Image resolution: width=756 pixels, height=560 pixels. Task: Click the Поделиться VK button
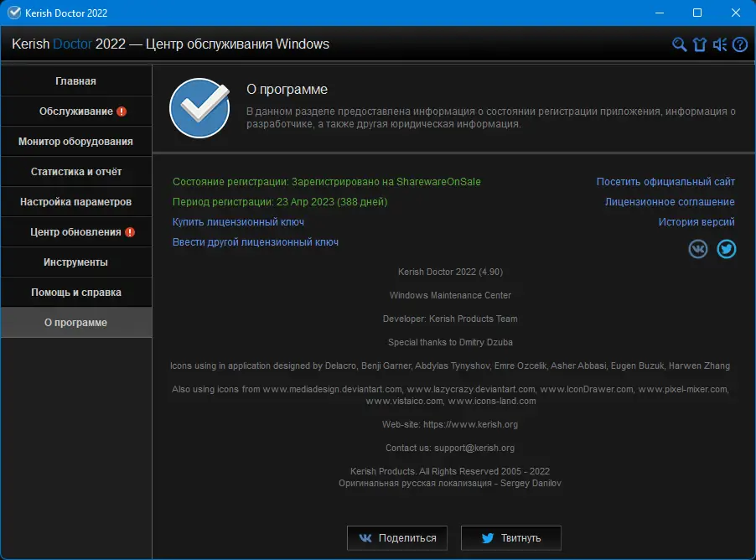pyautogui.click(x=397, y=538)
